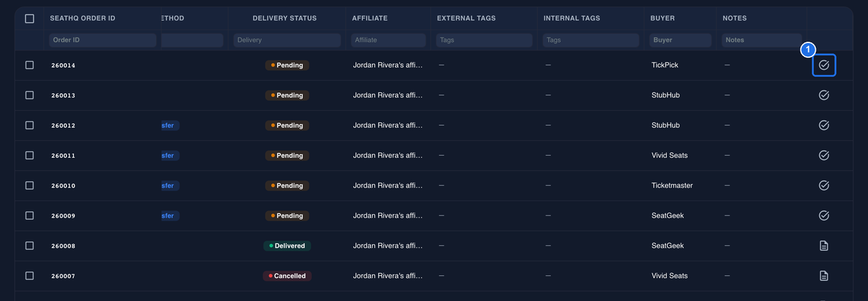Image resolution: width=868 pixels, height=301 pixels.
Task: Click the Delivery filter input
Action: [287, 40]
